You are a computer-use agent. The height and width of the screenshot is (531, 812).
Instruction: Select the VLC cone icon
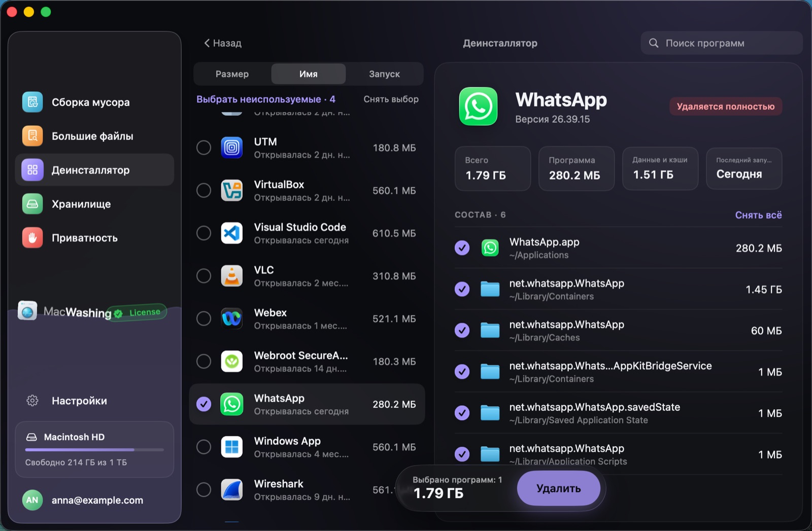[232, 276]
